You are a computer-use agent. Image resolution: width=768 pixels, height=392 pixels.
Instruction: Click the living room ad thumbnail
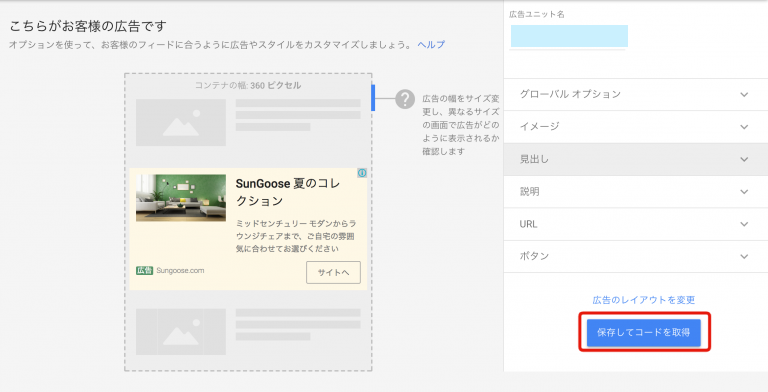pos(181,198)
